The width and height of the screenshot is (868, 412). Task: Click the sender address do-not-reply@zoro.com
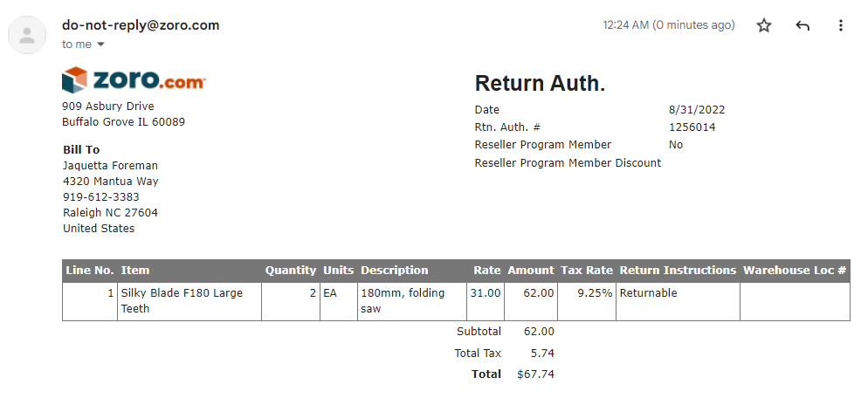coord(141,25)
